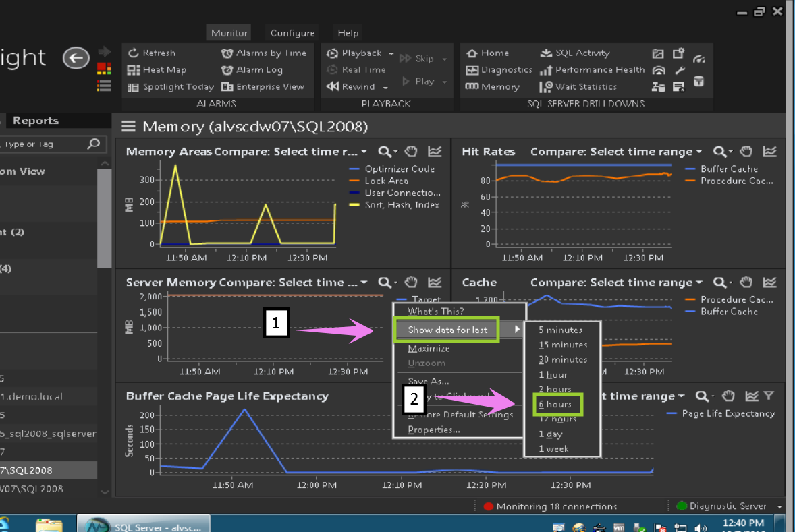Select 15 minutes from the submenu
Screen dimensions: 795x532
coord(561,345)
